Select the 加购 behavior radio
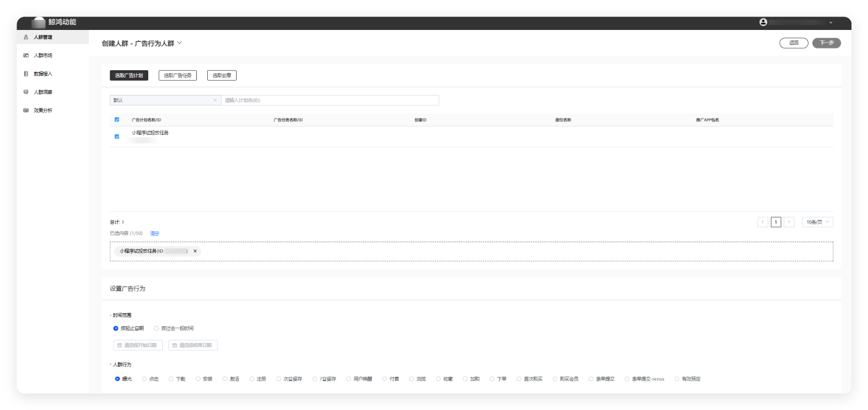The image size is (868, 410). tap(471, 379)
